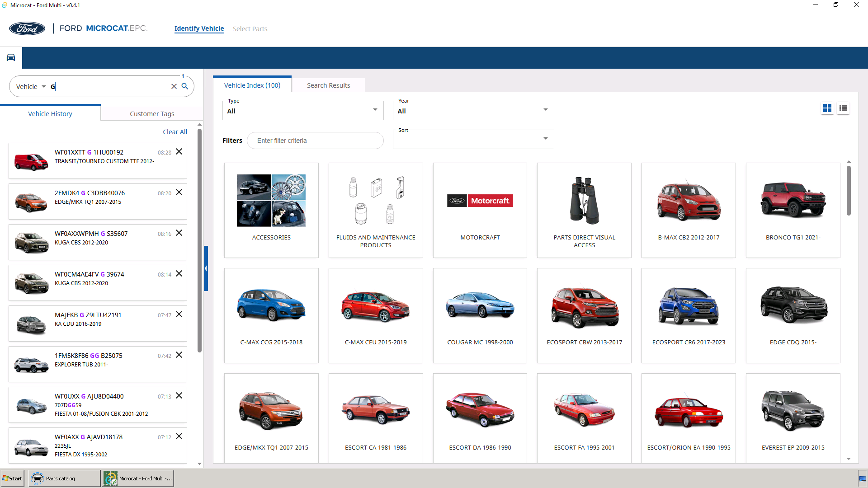Select Edge/MKX TQ1 2007-2015 tile

coord(271,418)
